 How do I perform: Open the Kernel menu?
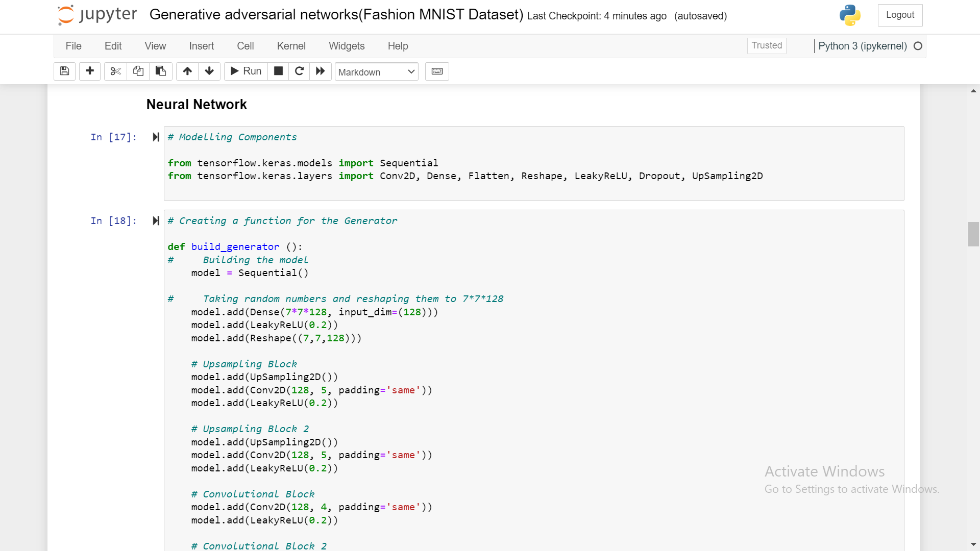(291, 46)
